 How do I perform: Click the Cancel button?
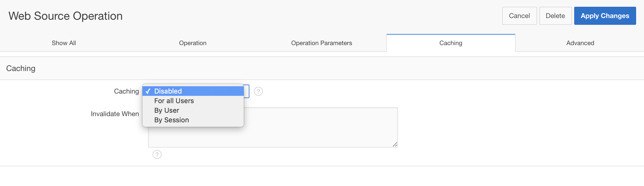coord(519,16)
